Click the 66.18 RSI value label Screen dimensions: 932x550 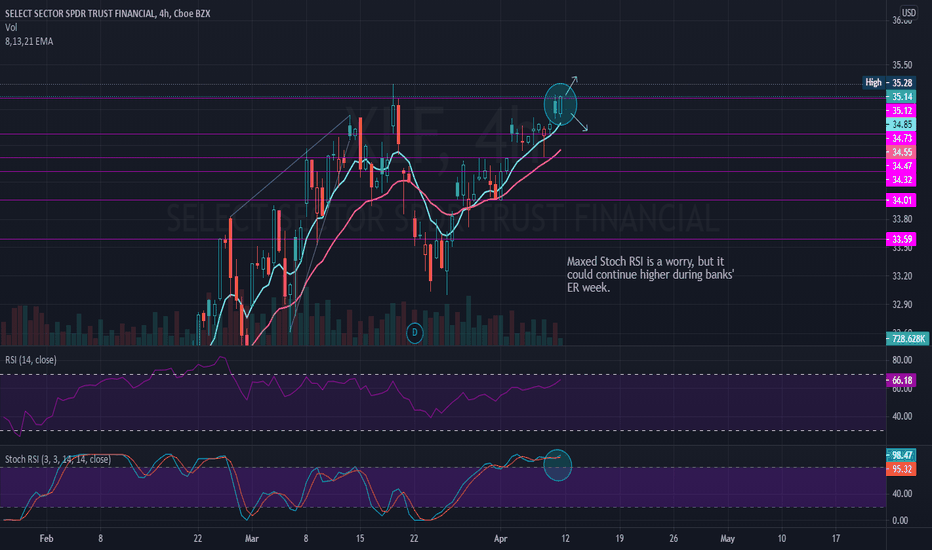901,380
